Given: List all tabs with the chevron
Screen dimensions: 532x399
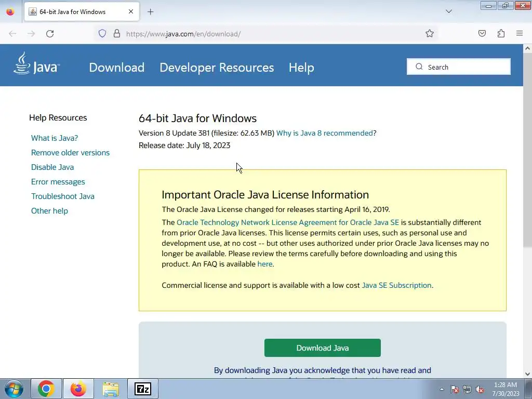Looking at the screenshot, I should click(448, 11).
